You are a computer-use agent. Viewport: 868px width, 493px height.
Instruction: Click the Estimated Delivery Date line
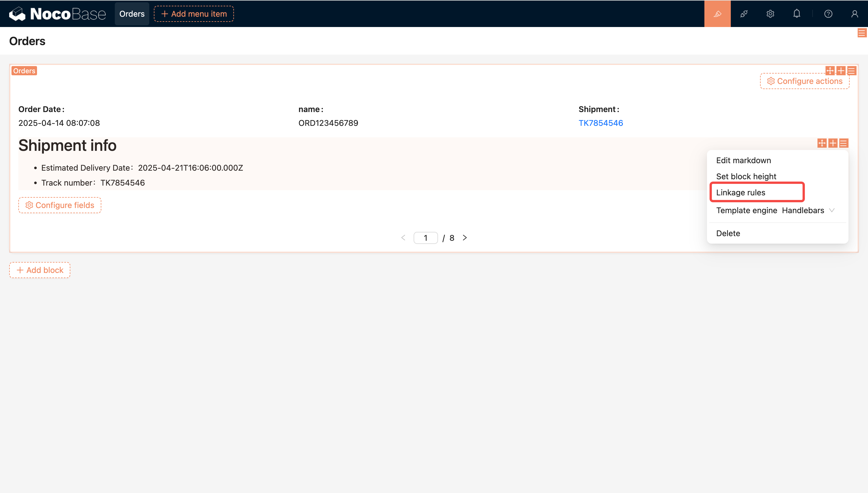[142, 168]
